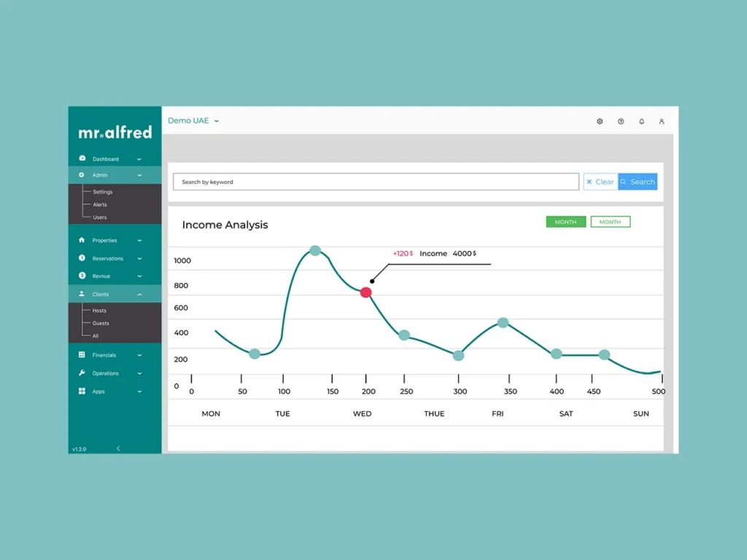Click the Operations wrench icon

pyautogui.click(x=82, y=373)
